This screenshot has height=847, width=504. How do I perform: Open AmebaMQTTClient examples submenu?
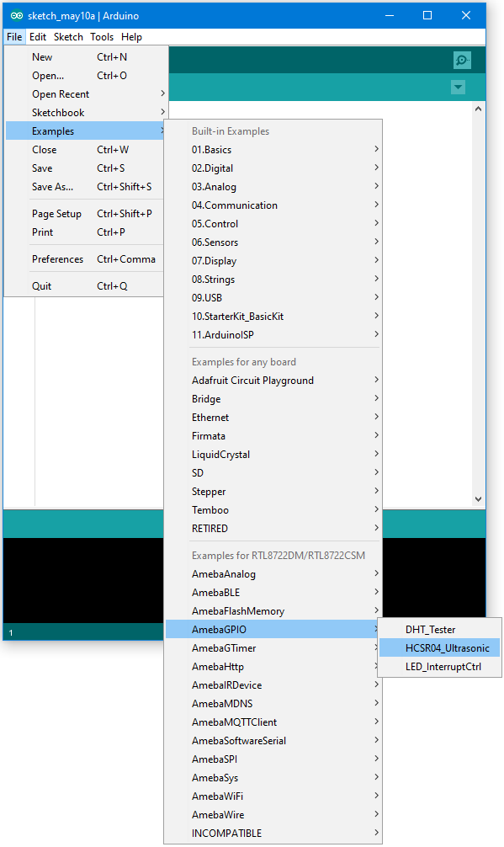click(273, 722)
